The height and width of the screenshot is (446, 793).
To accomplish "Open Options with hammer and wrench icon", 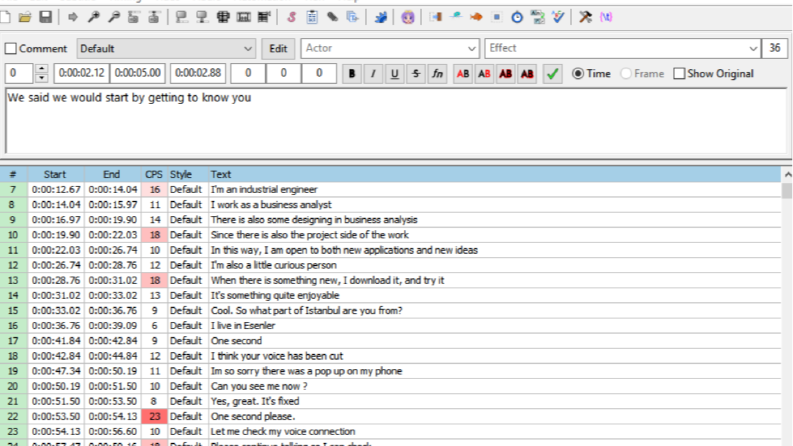I will [586, 17].
